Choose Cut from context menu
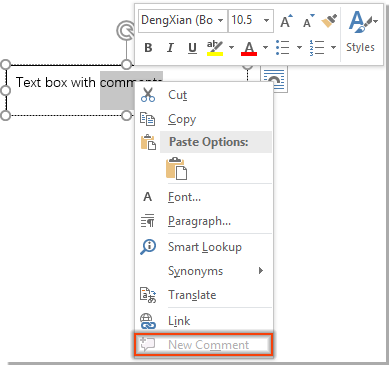 tap(204, 95)
